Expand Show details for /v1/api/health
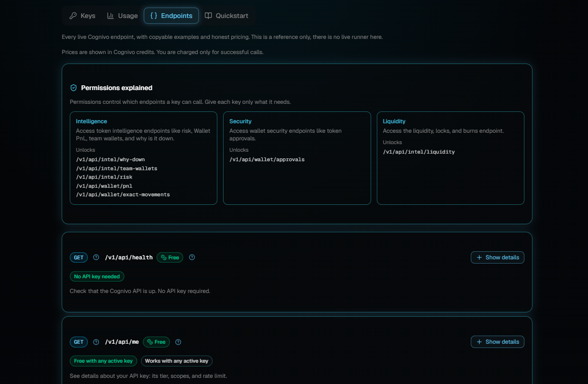 pyautogui.click(x=497, y=257)
